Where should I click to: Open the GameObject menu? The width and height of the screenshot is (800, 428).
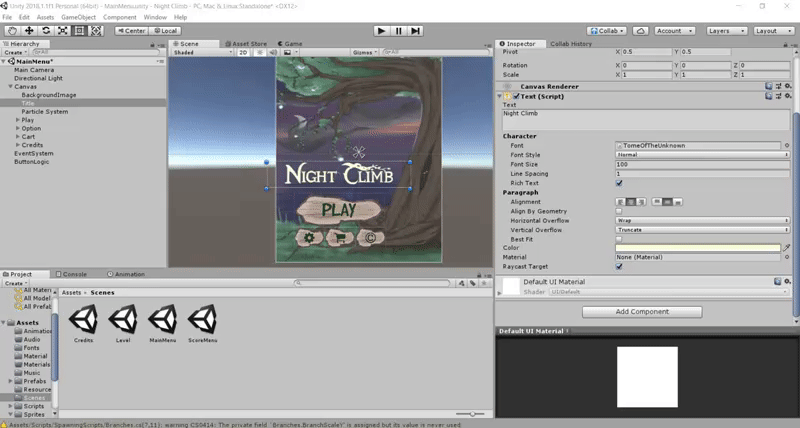tap(79, 17)
